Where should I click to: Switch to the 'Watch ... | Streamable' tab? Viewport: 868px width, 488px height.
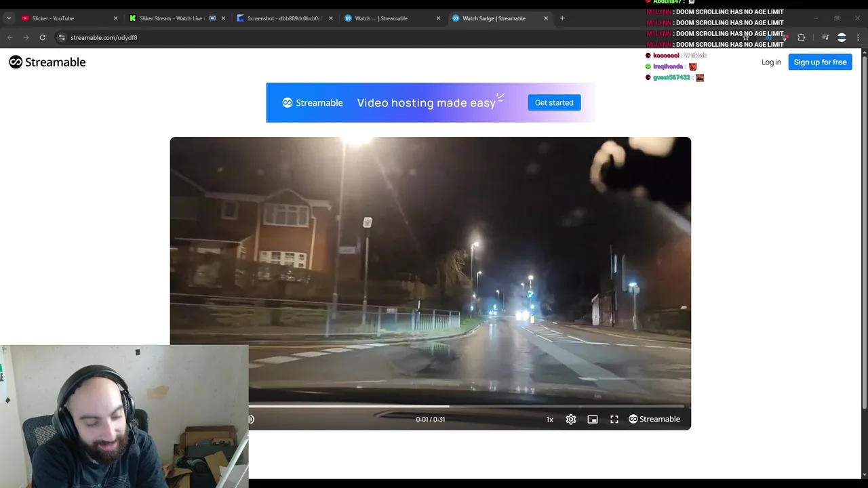click(x=392, y=18)
